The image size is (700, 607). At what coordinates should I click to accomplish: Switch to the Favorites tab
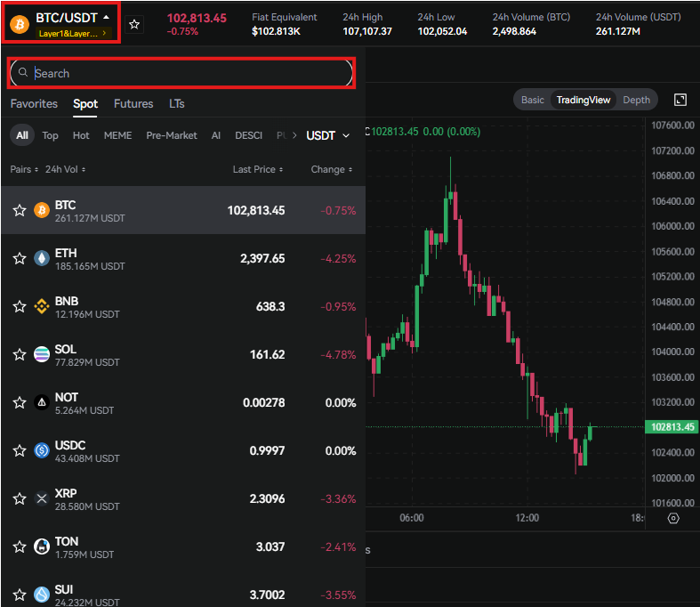34,103
